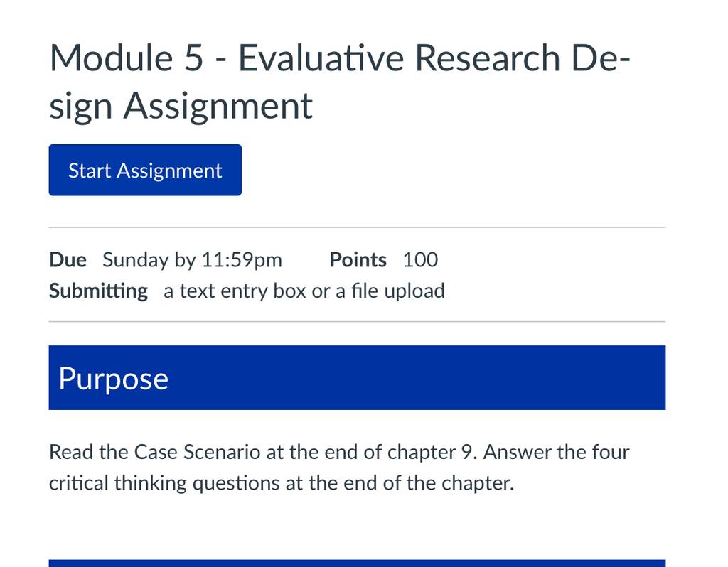The width and height of the screenshot is (728, 567).
Task: Click the divider line below Start Assignment
Action: pyautogui.click(x=357, y=227)
